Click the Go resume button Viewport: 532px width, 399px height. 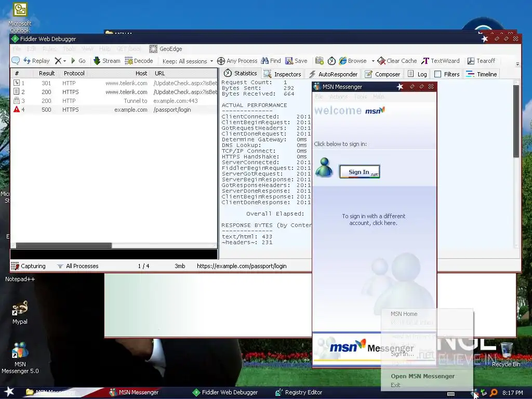pyautogui.click(x=78, y=61)
